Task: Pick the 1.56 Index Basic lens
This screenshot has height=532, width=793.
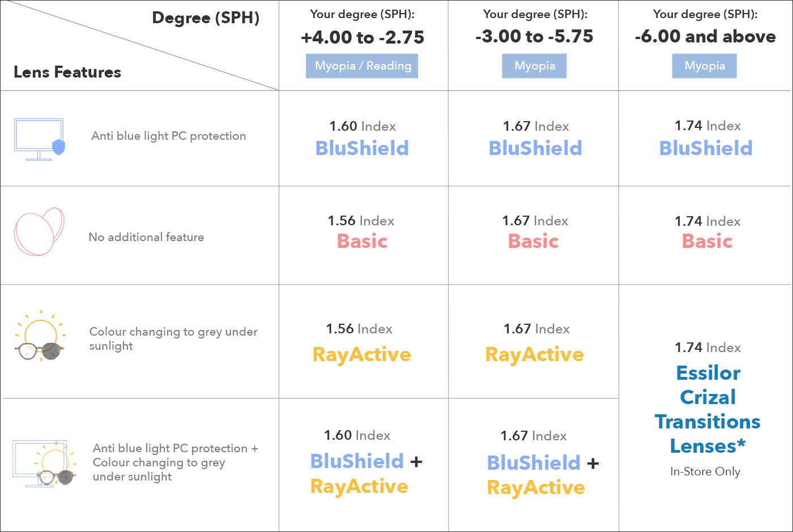Action: click(362, 232)
